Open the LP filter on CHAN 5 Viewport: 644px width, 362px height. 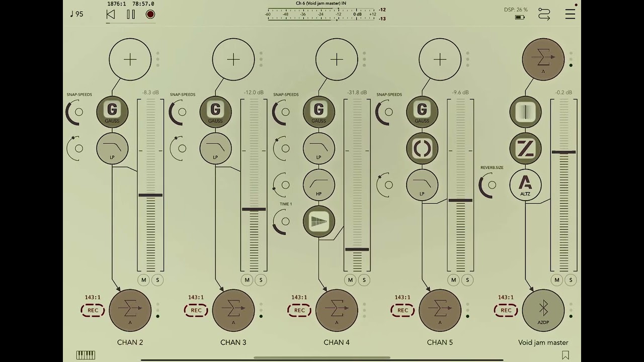[422, 185]
